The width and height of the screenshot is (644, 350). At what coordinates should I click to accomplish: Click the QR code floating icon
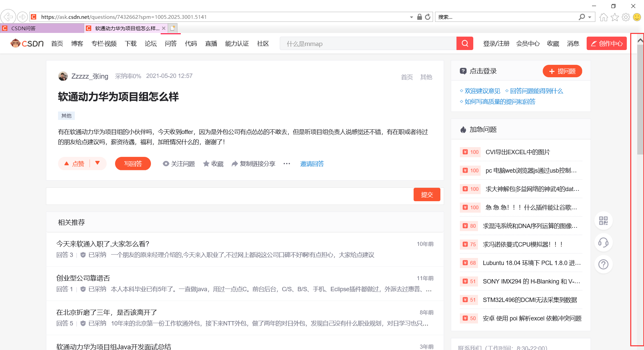tap(603, 221)
